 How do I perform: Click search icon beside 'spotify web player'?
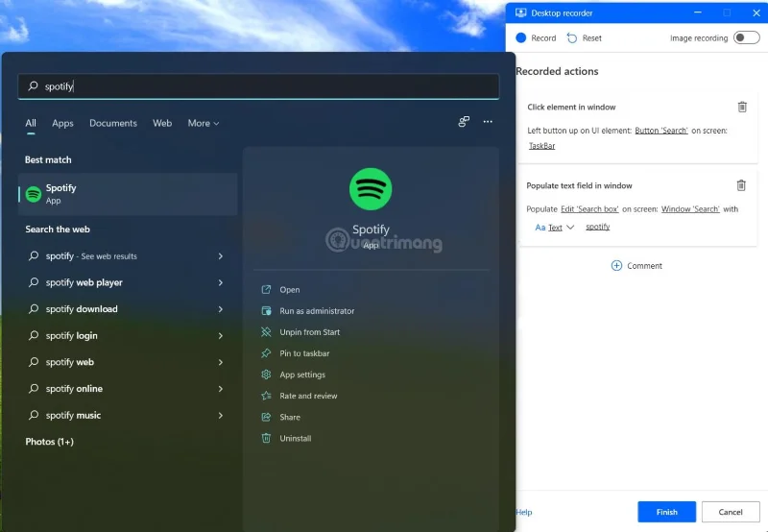coord(34,282)
